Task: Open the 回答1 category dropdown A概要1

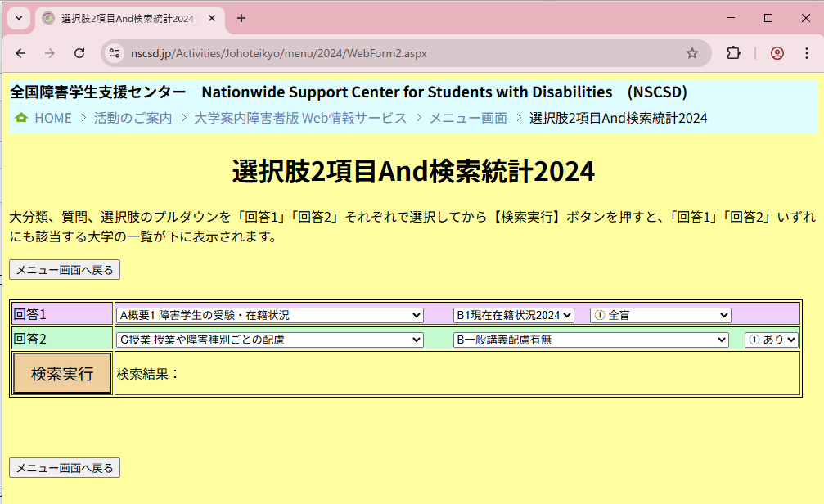Action: pyautogui.click(x=270, y=315)
